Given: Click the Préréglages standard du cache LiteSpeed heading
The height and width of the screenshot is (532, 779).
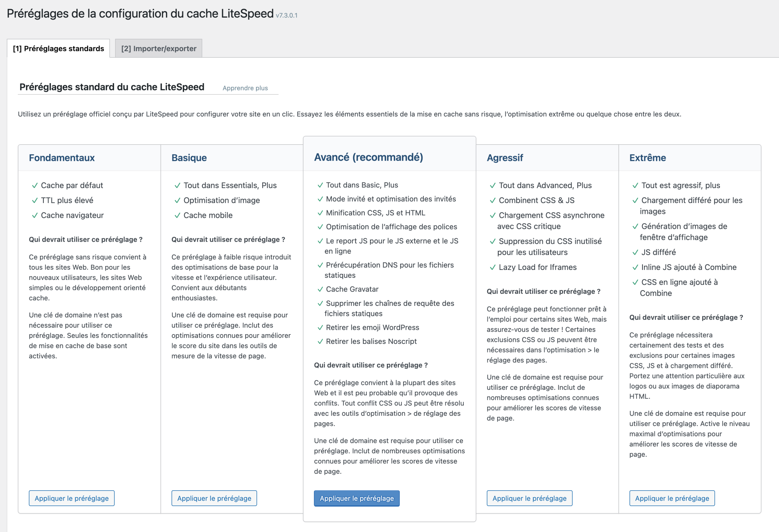Looking at the screenshot, I should pos(112,87).
